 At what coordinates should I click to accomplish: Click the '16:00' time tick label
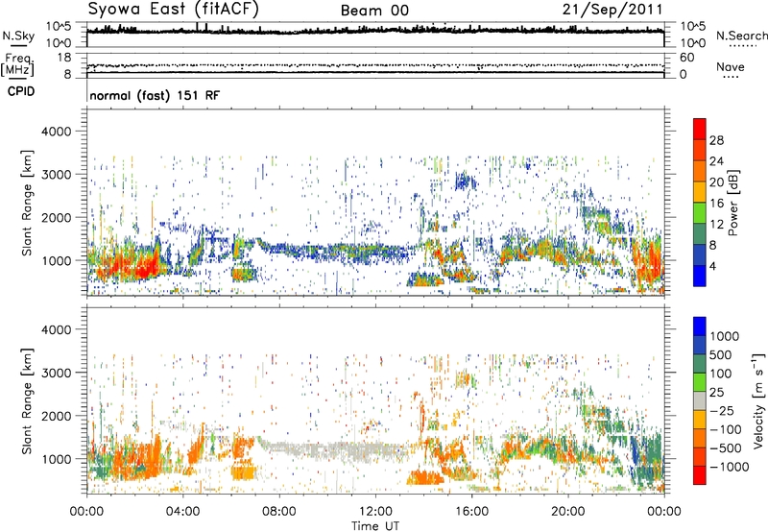tap(471, 512)
